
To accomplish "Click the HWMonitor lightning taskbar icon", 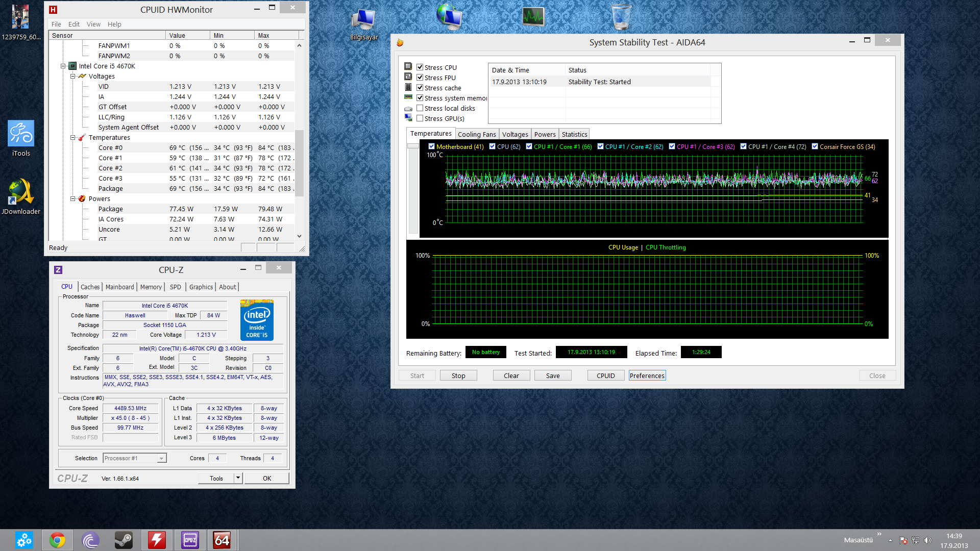I will (157, 540).
